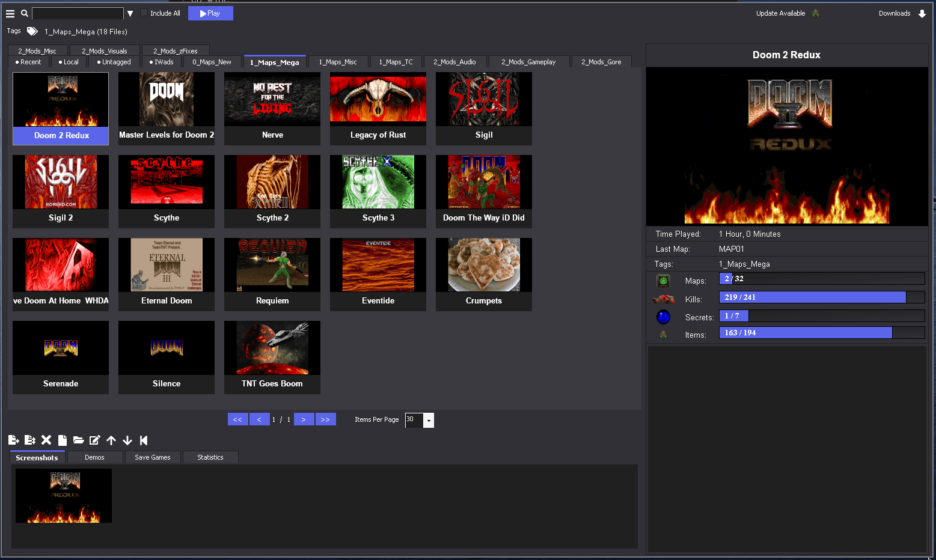Select the TNT Goes Boom tile
Image resolution: width=936 pixels, height=560 pixels.
pyautogui.click(x=272, y=358)
